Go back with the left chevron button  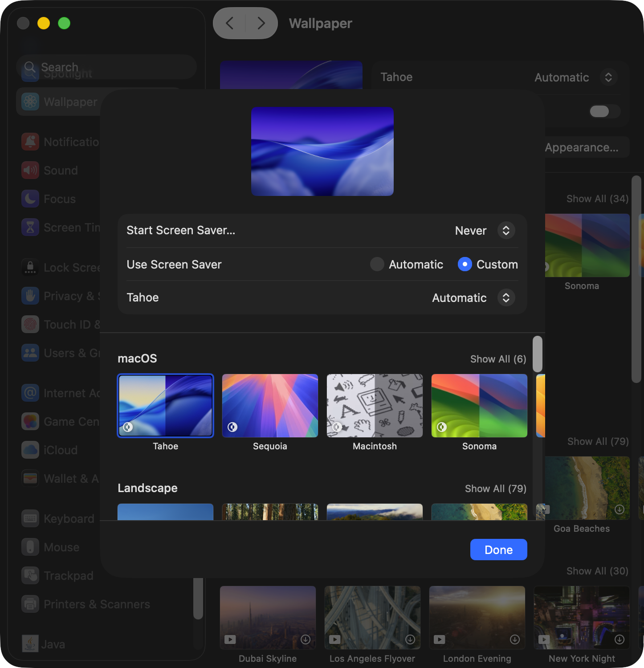pos(229,23)
